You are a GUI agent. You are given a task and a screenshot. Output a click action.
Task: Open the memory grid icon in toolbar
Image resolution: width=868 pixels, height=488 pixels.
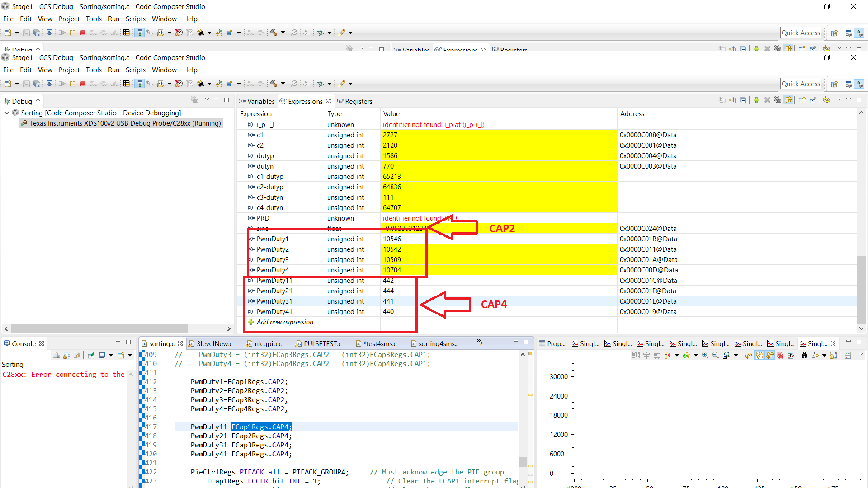point(127,84)
